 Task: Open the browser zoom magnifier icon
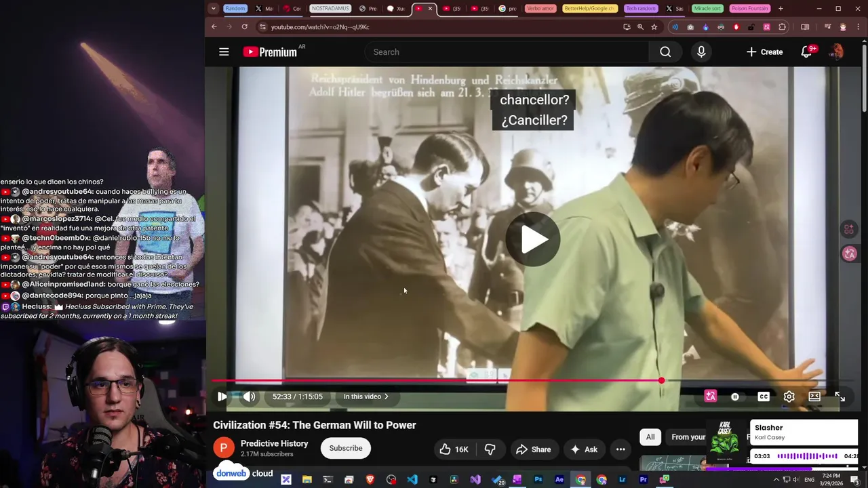[640, 27]
